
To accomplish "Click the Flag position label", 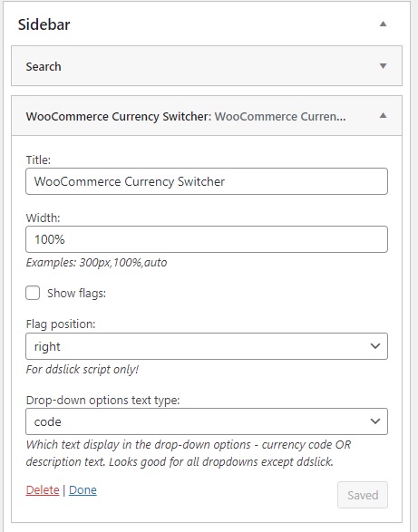I will pyautogui.click(x=61, y=324).
